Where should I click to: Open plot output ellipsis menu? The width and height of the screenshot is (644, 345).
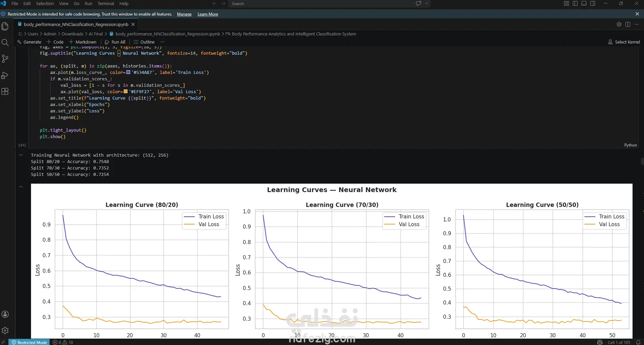[21, 187]
